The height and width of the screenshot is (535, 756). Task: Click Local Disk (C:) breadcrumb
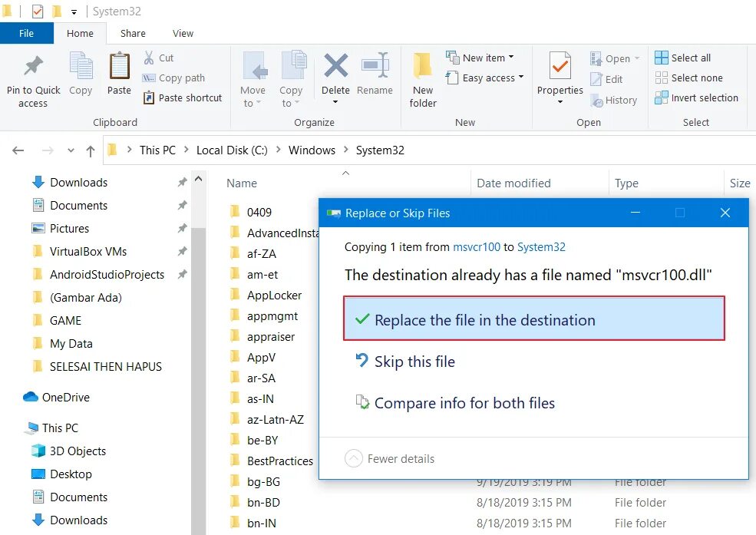232,150
